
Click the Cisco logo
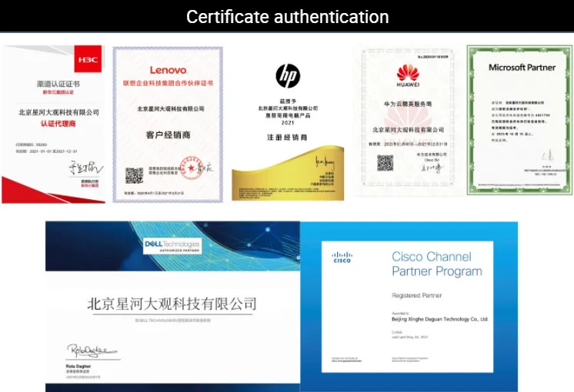pyautogui.click(x=342, y=257)
